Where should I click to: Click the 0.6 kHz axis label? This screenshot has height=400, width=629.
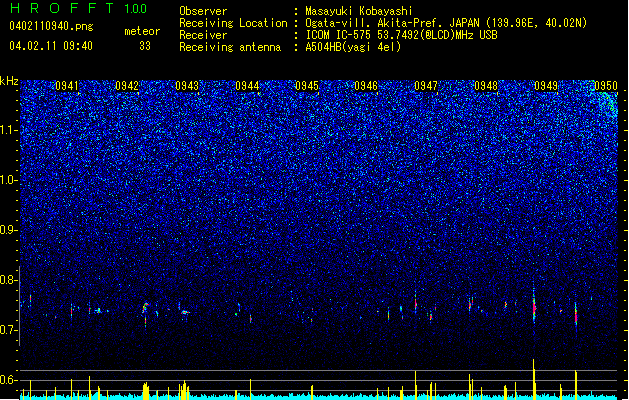pos(9,380)
